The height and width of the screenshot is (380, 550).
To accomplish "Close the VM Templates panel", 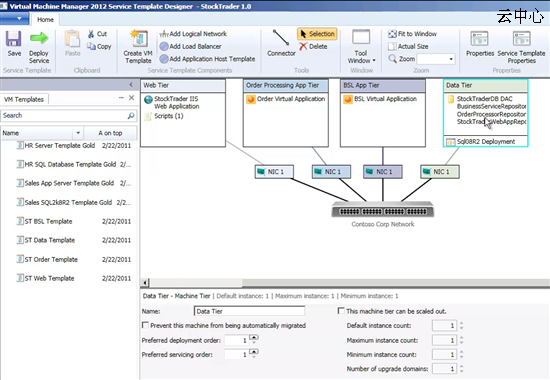I will [x=132, y=98].
